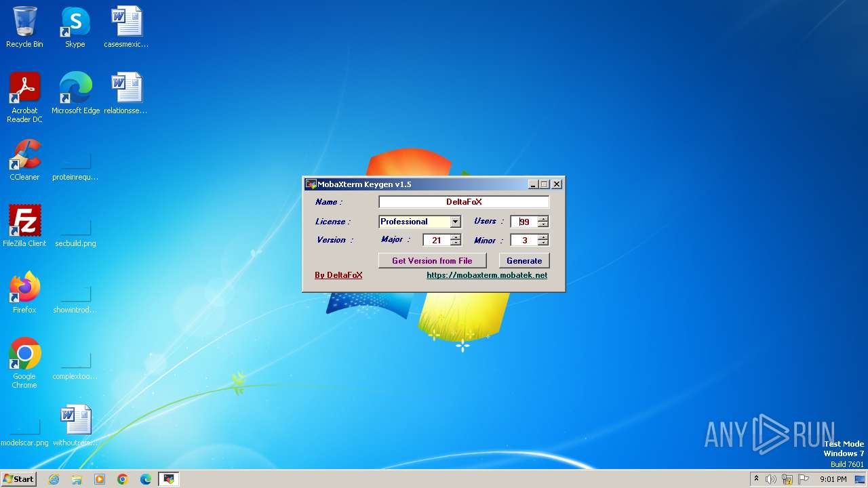Minimize the MobaXterm Keygen window
The height and width of the screenshot is (488, 868).
coord(533,184)
